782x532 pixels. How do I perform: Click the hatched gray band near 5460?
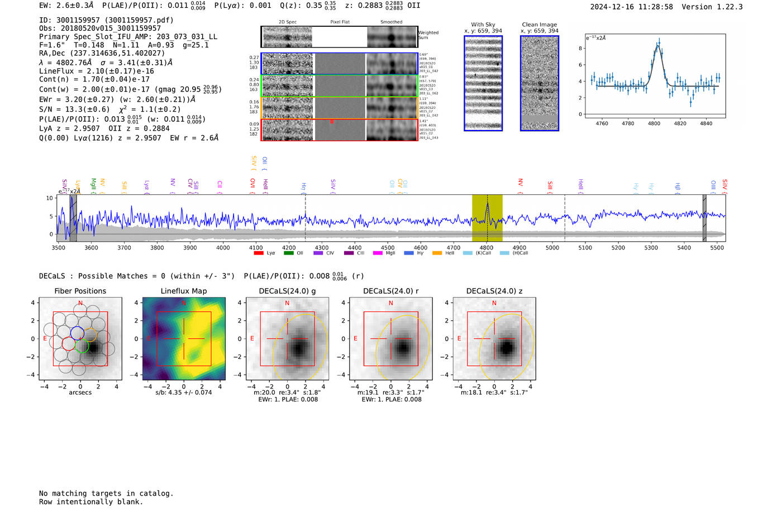point(704,218)
